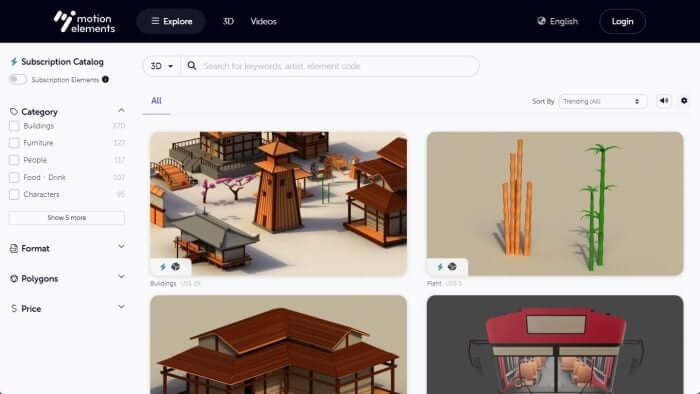Viewport: 700px width, 394px height.
Task: Click the subscription info icon
Action: pos(105,79)
